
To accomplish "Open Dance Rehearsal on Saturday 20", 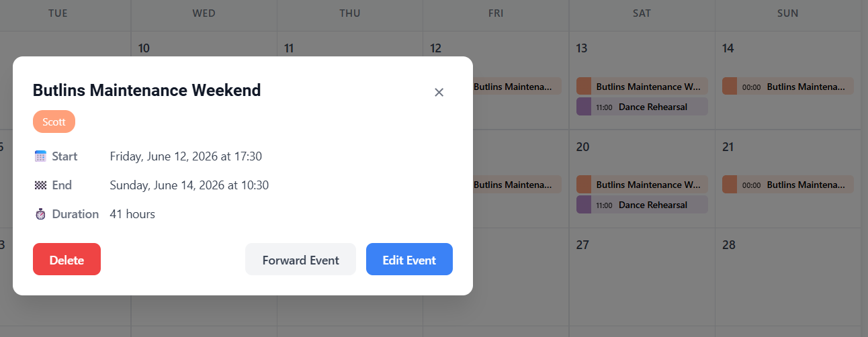I will 642,205.
